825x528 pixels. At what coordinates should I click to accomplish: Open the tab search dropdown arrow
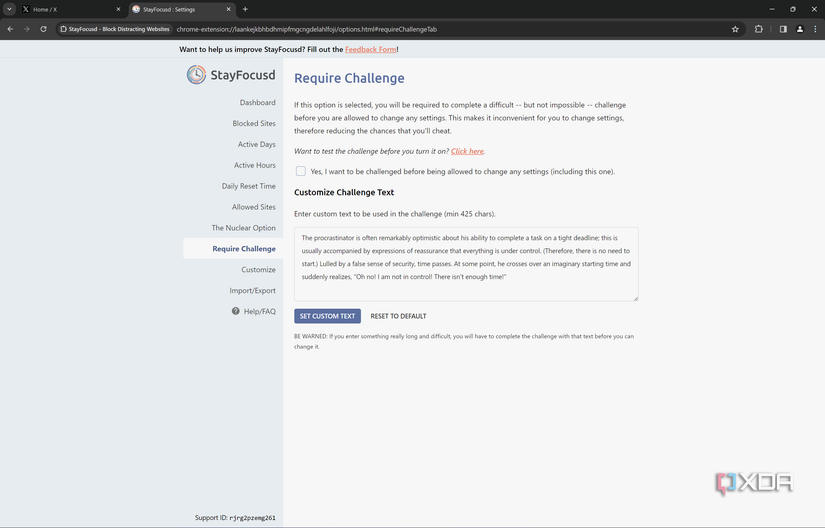tap(9, 9)
